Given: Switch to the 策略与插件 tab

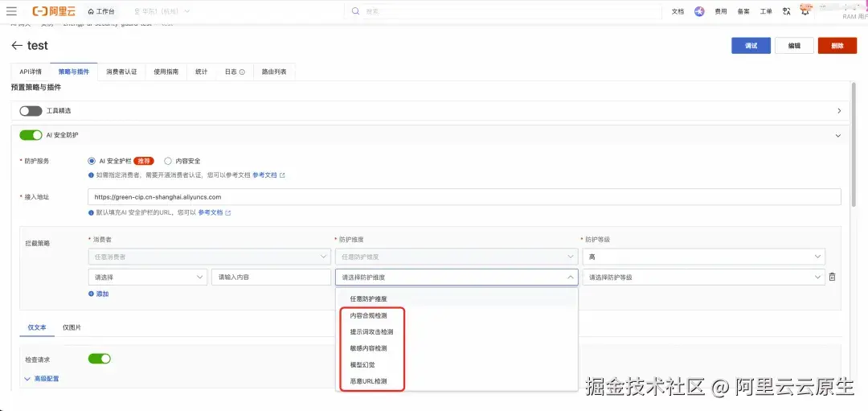Looking at the screenshot, I should [74, 72].
